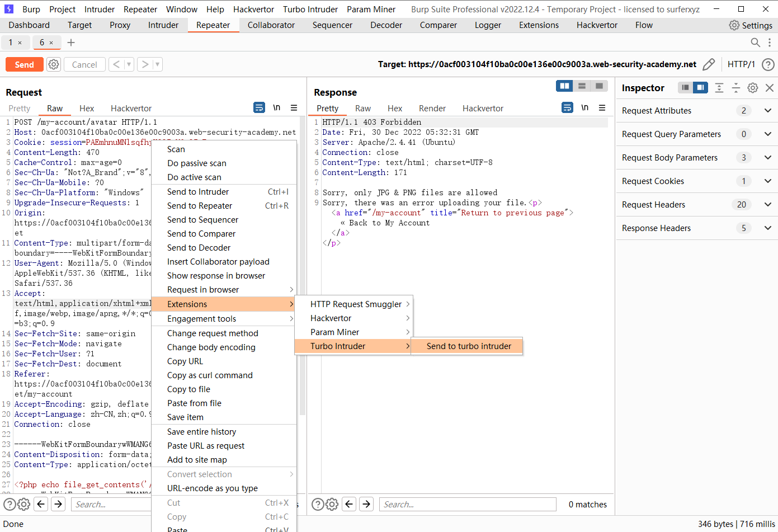Jump to next request search match
Viewport: 778px width, 532px height.
(x=58, y=504)
